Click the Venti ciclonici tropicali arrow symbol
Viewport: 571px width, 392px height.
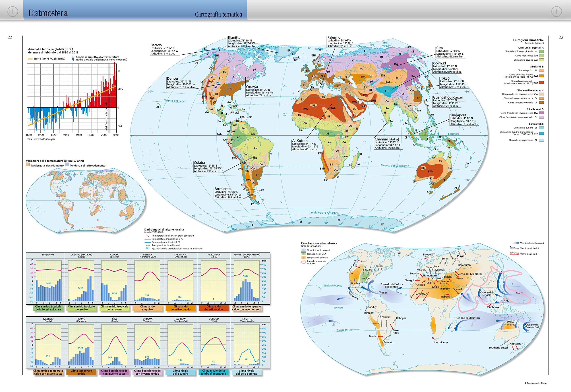pos(515,243)
